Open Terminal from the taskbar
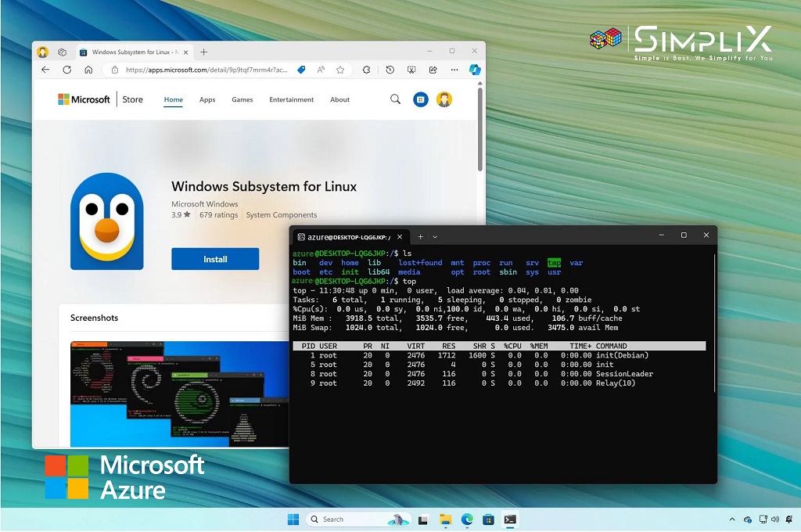The image size is (801, 532). click(x=510, y=519)
